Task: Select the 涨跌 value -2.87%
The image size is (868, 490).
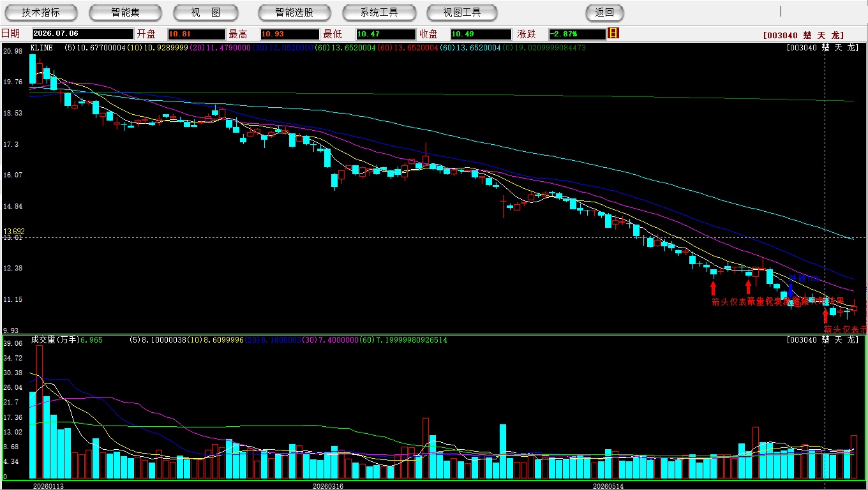Action: click(577, 34)
